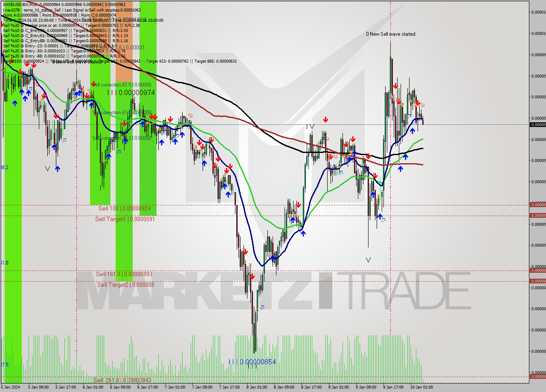Click the 'Sell 261.8 | 0.00000843' label
546x392 pixels.
[122, 380]
